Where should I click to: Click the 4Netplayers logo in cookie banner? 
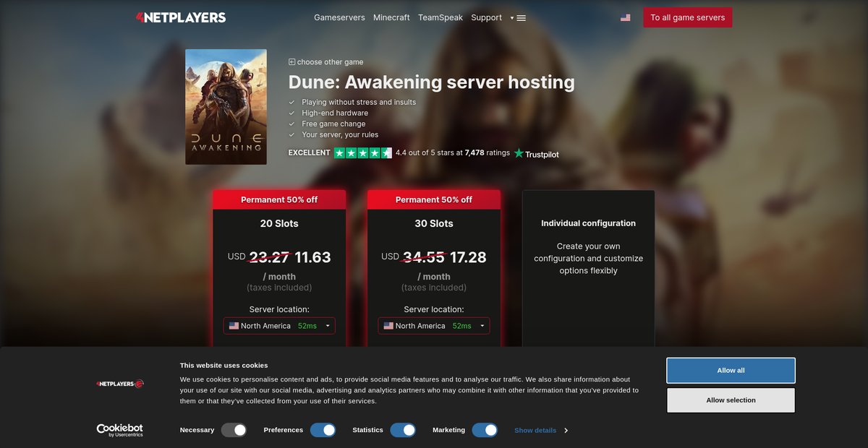click(x=120, y=384)
